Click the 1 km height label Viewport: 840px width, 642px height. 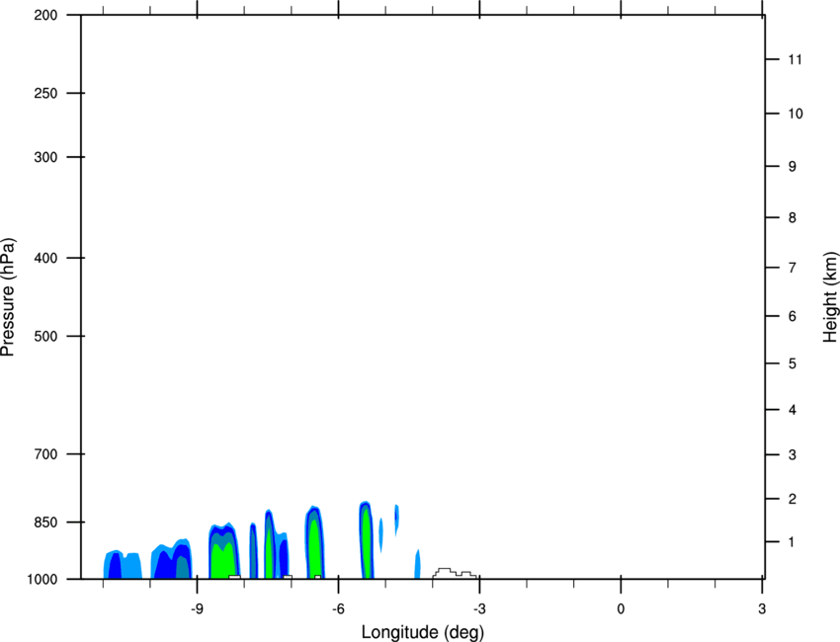(x=793, y=542)
